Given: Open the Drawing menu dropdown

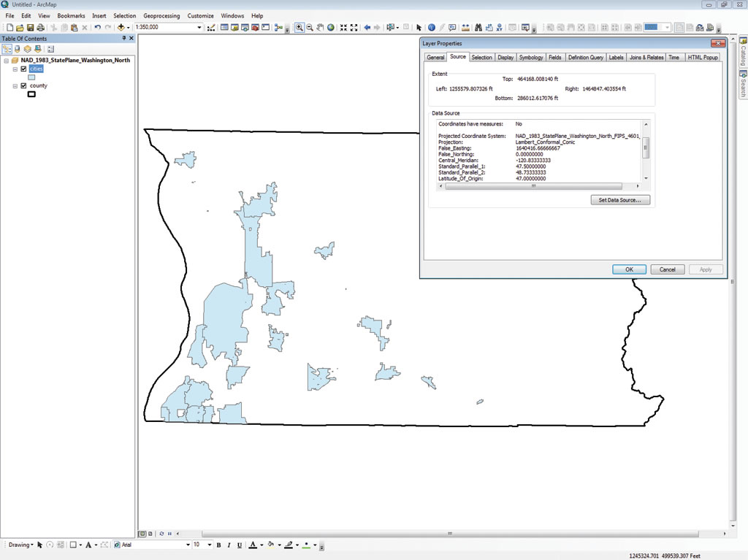Looking at the screenshot, I should [x=21, y=545].
